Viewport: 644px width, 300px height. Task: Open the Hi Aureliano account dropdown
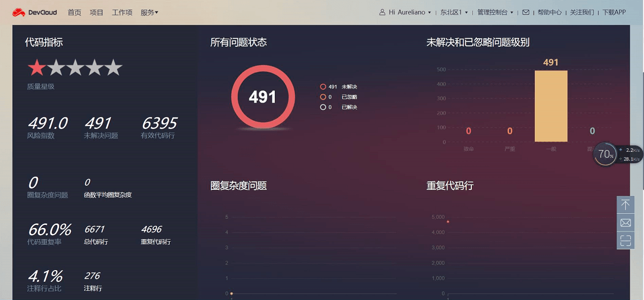409,12
